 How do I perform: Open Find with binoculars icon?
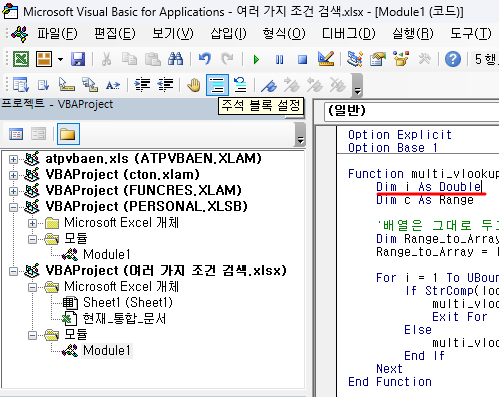point(176,59)
